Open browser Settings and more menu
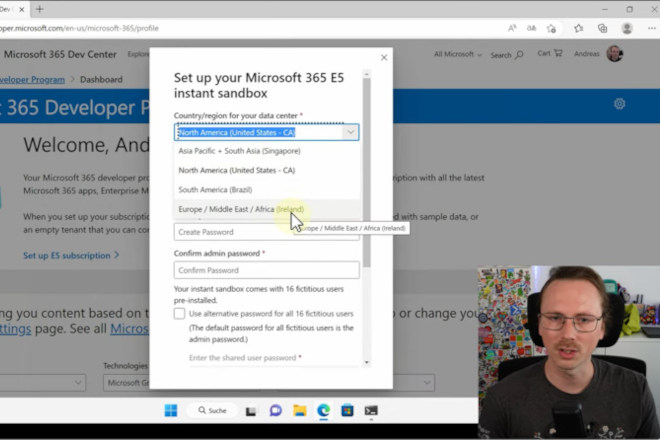Viewport: 660px width, 440px height. tap(652, 28)
